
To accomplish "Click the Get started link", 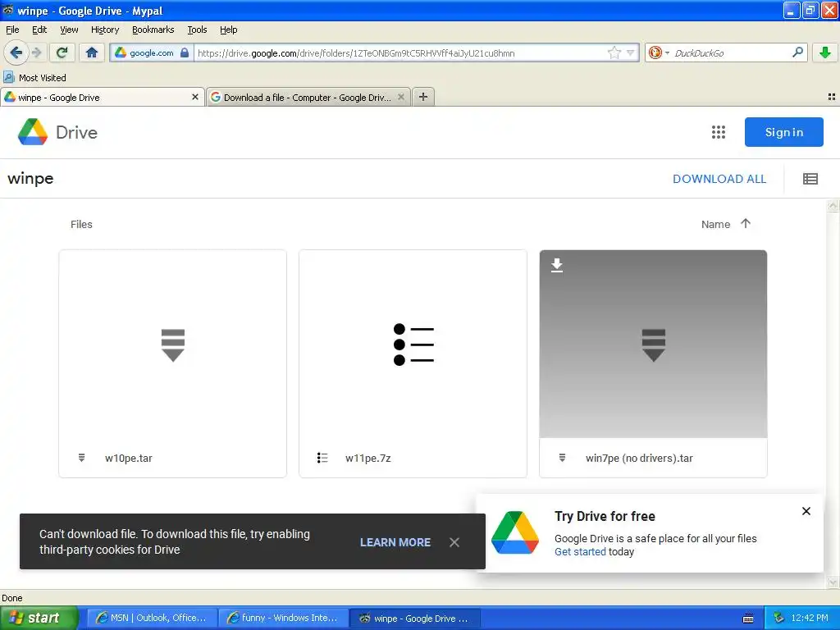I will tap(580, 552).
